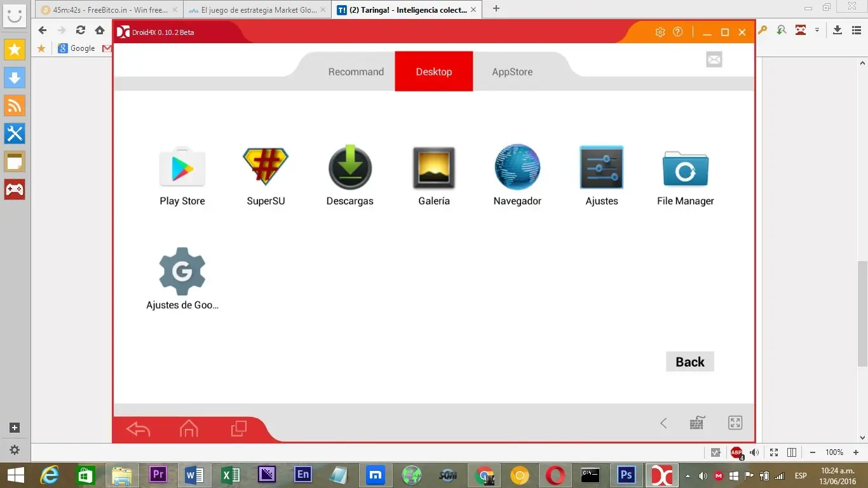Switch to the FreeBitco.in browser tab
868x488 pixels.
point(109,10)
